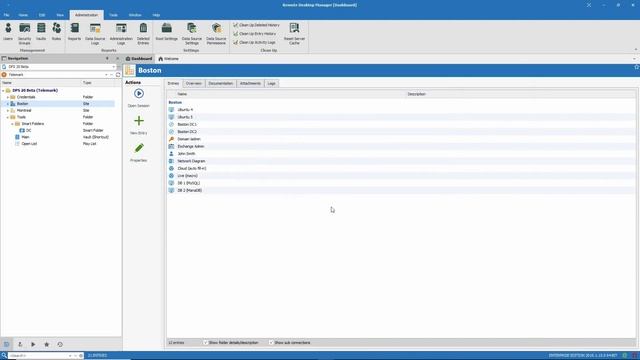
Task: Expand the Boston site node
Action: pyautogui.click(x=8, y=104)
